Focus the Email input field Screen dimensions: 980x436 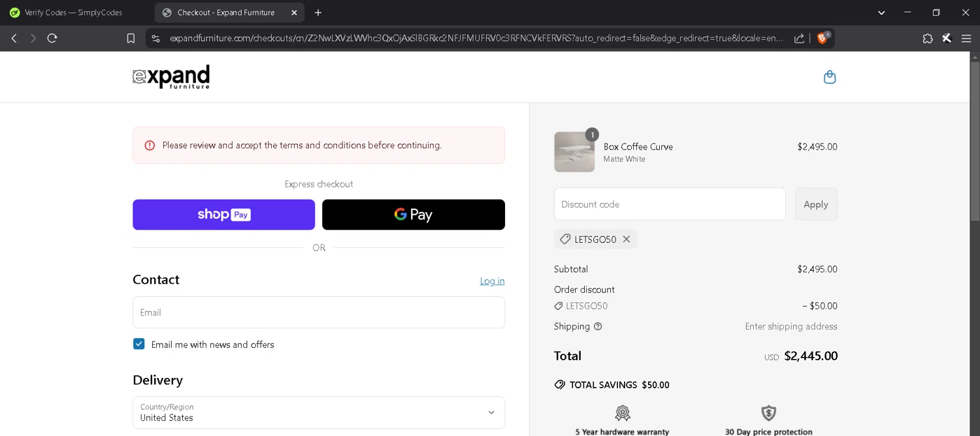319,313
